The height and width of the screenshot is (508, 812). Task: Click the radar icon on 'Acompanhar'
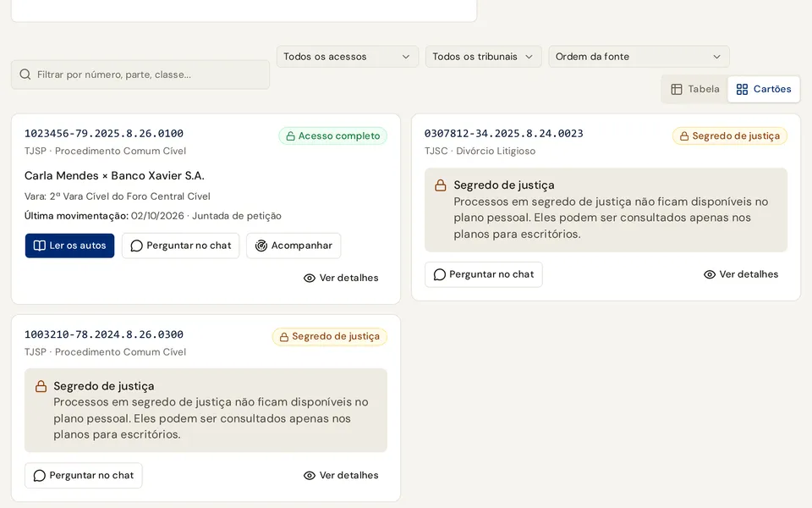tap(261, 246)
